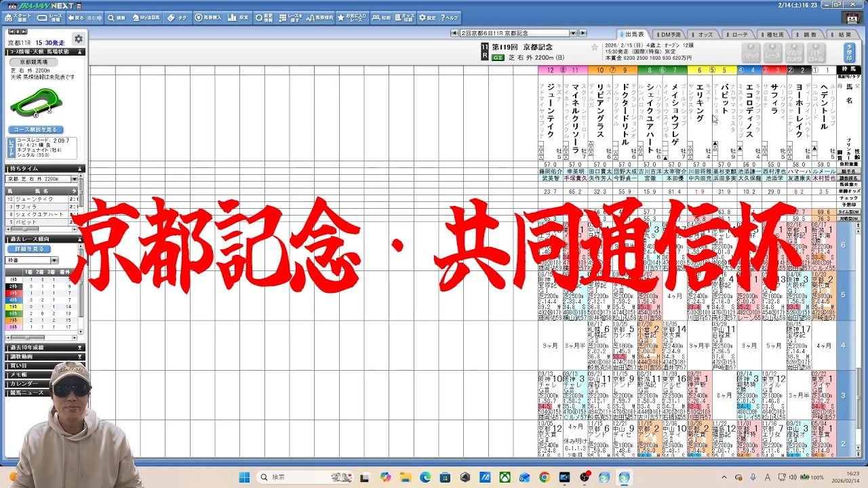
Task: Play the パドック video
Action: pos(751,52)
